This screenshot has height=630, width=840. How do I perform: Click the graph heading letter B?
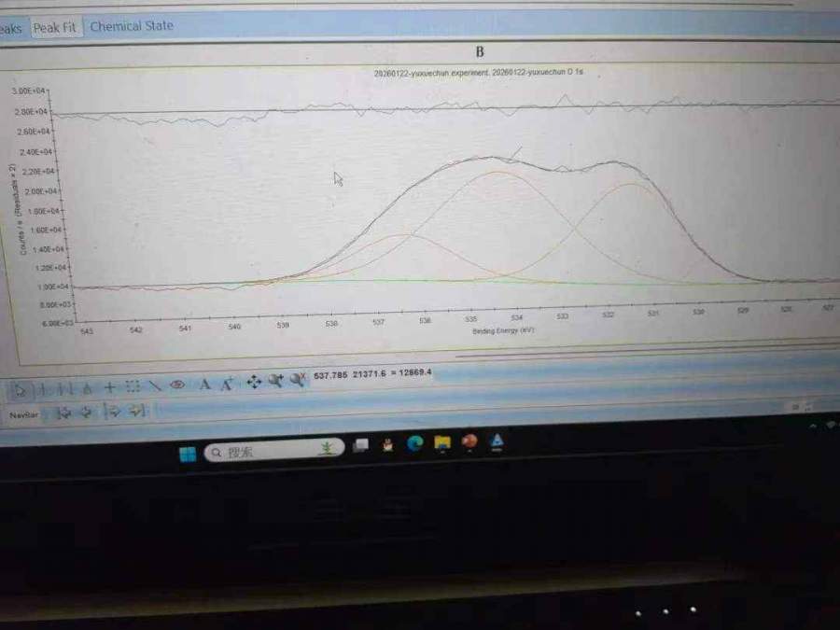[480, 52]
